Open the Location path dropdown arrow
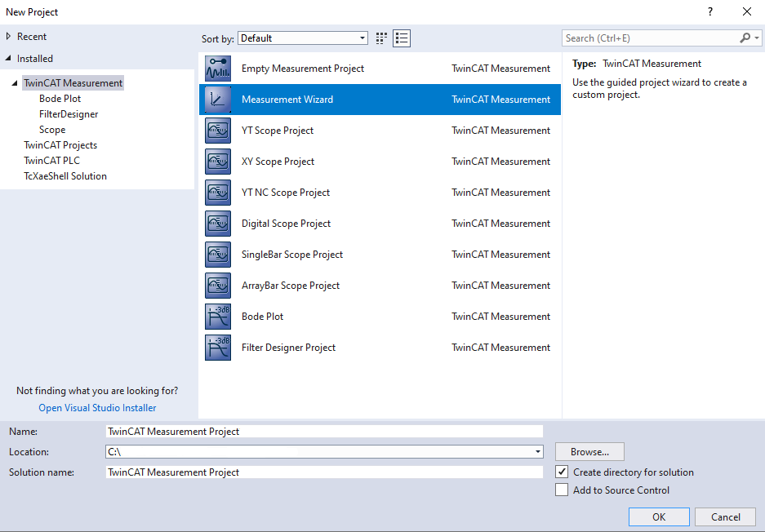The height and width of the screenshot is (532, 765). (x=538, y=451)
